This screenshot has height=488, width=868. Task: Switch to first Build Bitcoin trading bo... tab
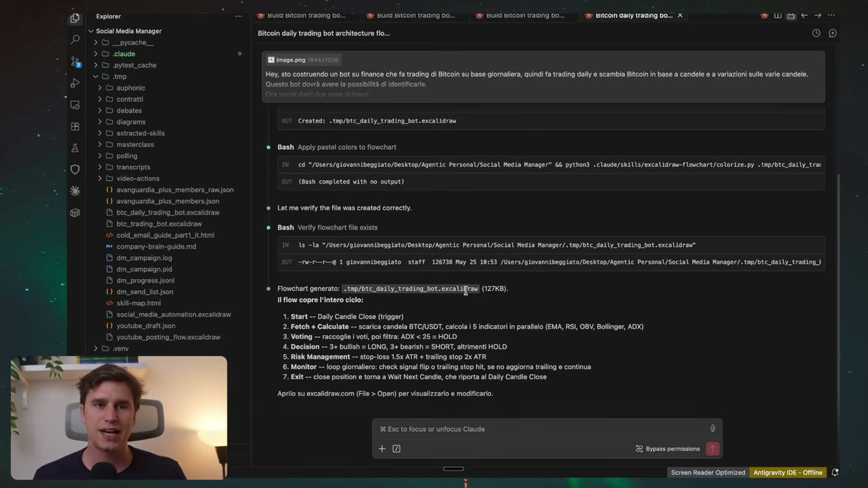pyautogui.click(x=306, y=15)
